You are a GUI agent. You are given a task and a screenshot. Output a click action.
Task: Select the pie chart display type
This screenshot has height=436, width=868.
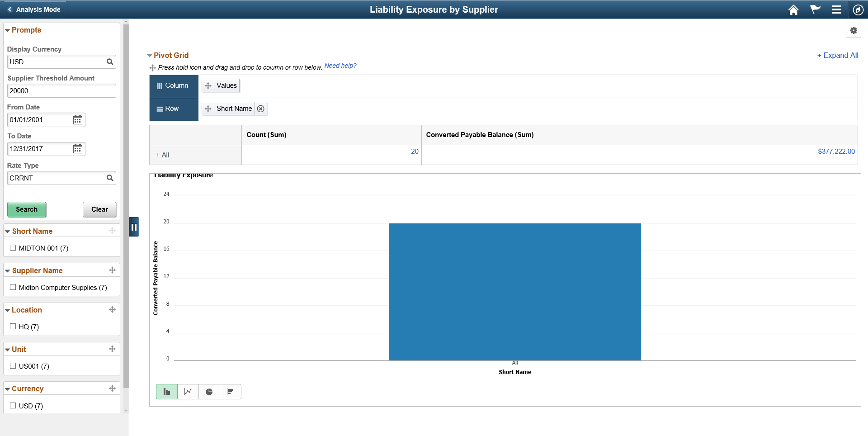click(209, 392)
